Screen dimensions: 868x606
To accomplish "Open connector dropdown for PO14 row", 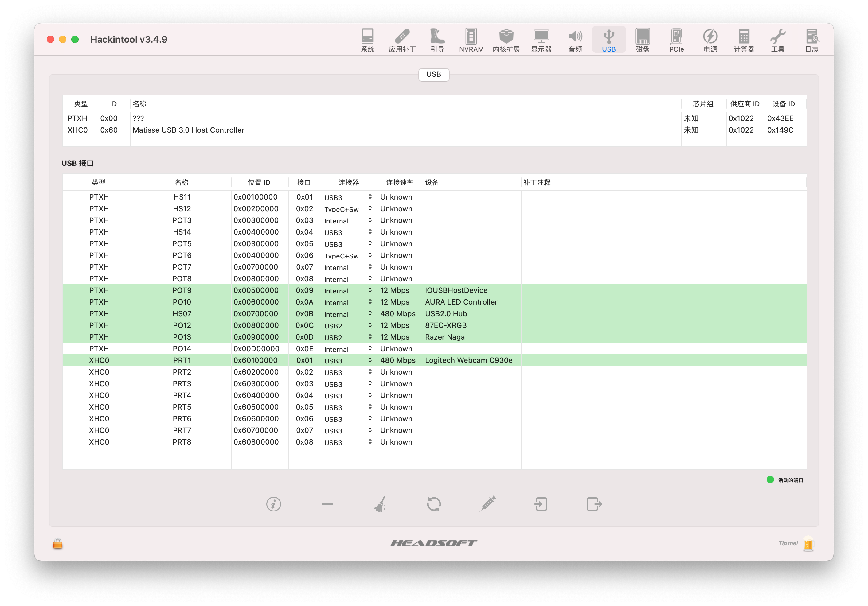I will point(348,349).
